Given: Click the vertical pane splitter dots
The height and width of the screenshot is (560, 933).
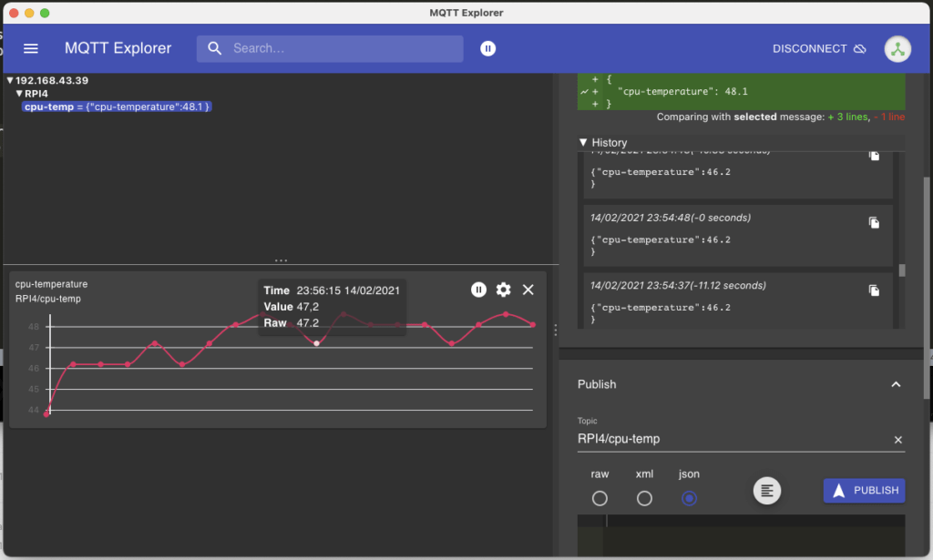Looking at the screenshot, I should [x=555, y=330].
